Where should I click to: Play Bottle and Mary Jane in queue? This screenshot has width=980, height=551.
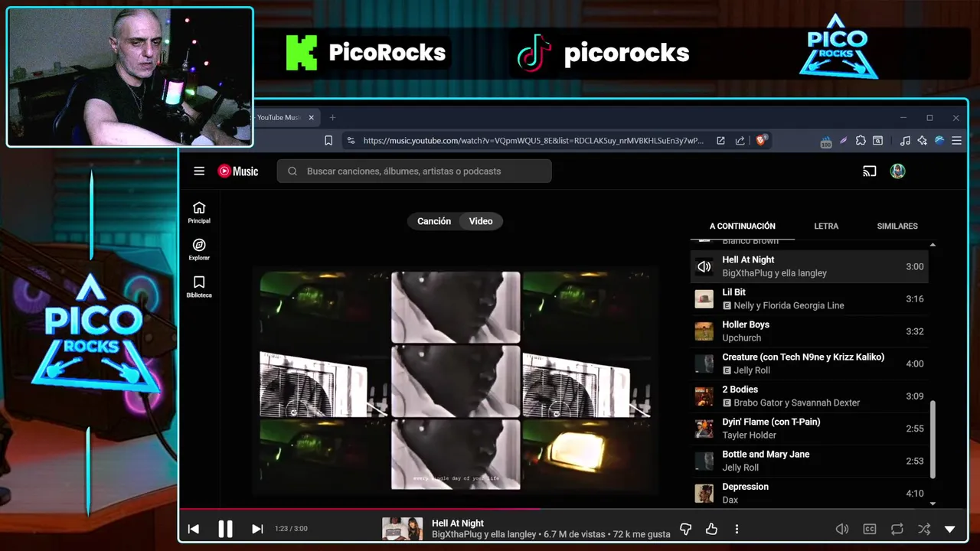[x=810, y=461]
